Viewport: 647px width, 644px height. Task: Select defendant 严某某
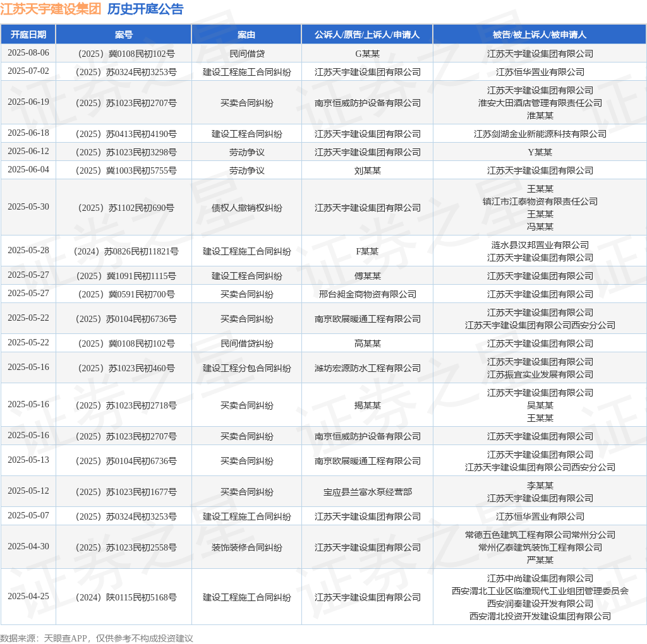[540, 560]
